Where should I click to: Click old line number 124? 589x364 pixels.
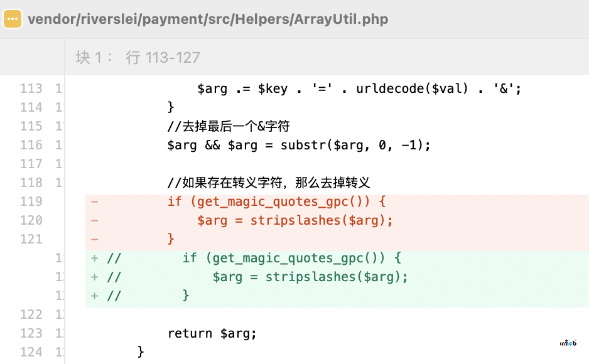[31, 352]
